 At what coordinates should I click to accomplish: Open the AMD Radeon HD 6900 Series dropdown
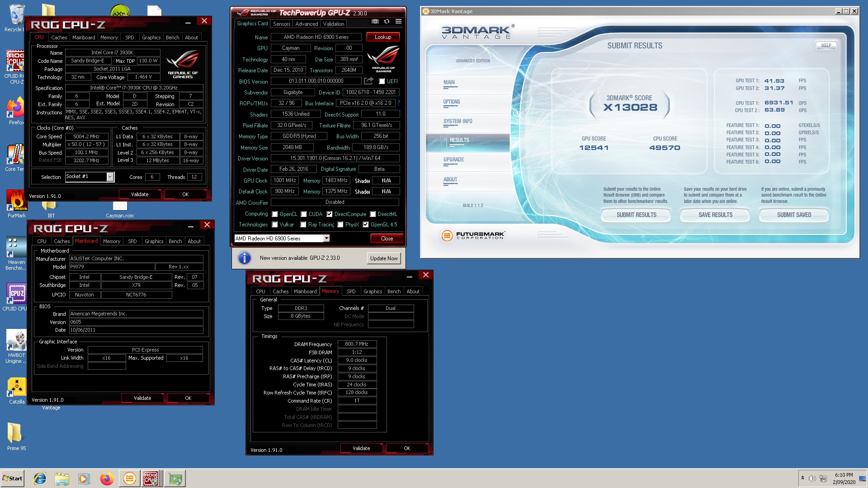pos(326,239)
